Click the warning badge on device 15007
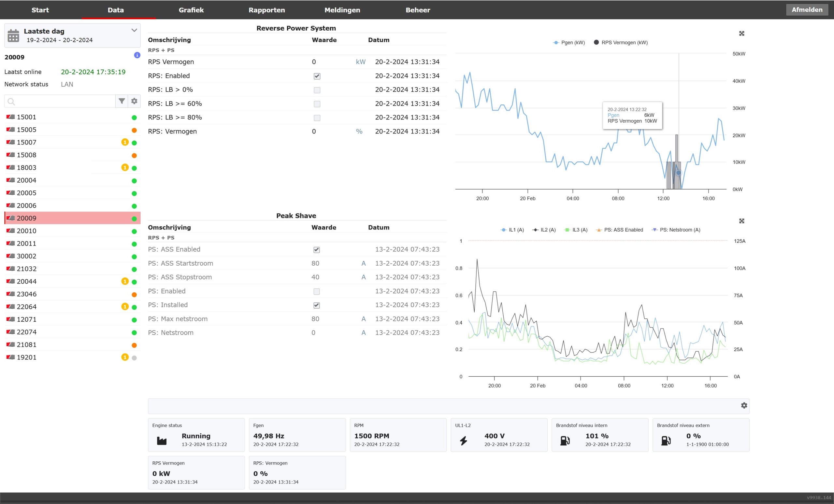The width and height of the screenshot is (834, 504). point(125,142)
